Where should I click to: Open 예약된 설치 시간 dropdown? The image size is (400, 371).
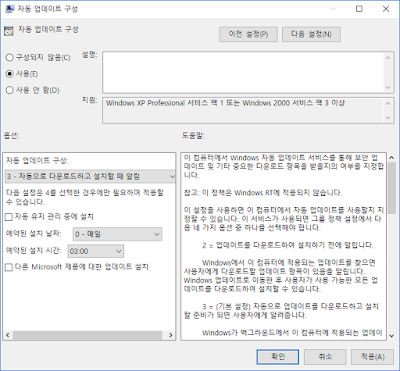point(96,251)
